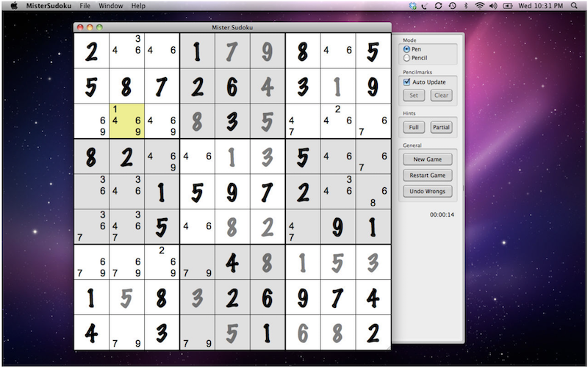
Task: Select the yellow highlighted cell with 1 4 6 9
Action: pos(126,121)
